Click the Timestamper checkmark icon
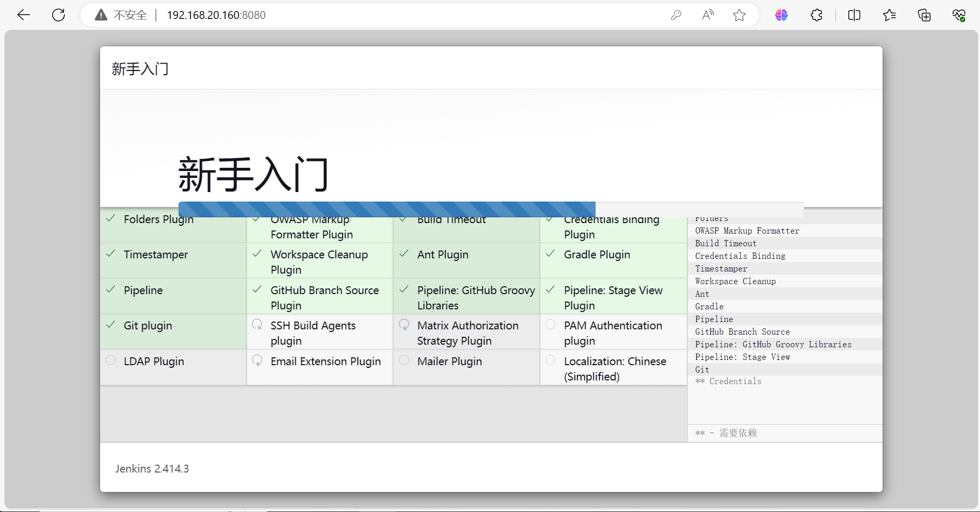Viewport: 980px width, 512px height. coord(111,254)
